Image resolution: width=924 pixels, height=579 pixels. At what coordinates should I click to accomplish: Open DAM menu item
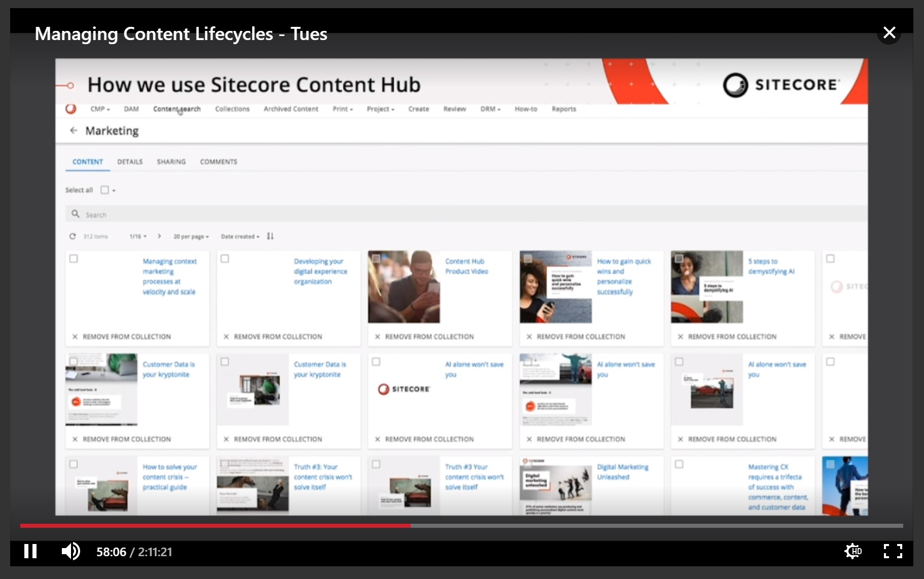pos(131,109)
